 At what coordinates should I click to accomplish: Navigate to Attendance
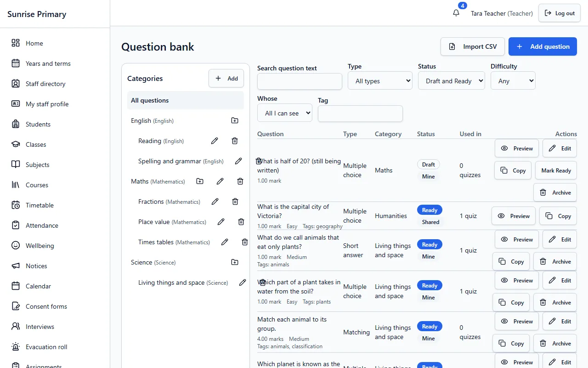point(55,225)
